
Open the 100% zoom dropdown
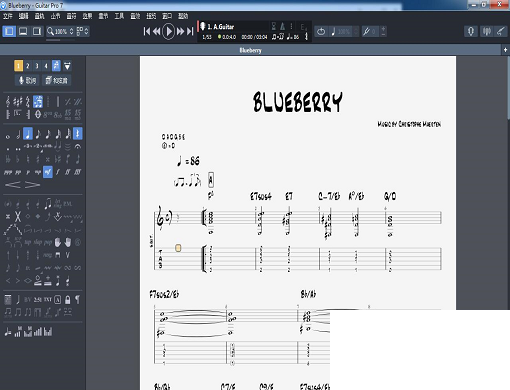[x=60, y=31]
